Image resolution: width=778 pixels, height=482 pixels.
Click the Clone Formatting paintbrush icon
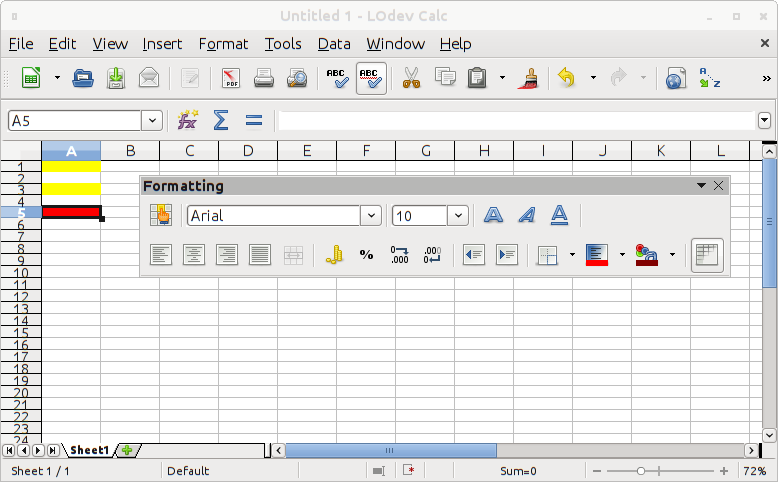pyautogui.click(x=527, y=78)
